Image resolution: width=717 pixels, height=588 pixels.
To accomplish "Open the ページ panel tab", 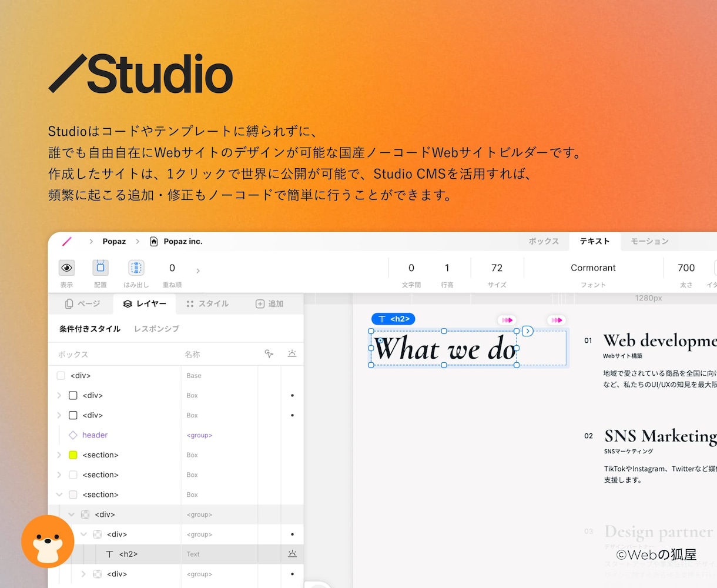I will pyautogui.click(x=82, y=303).
